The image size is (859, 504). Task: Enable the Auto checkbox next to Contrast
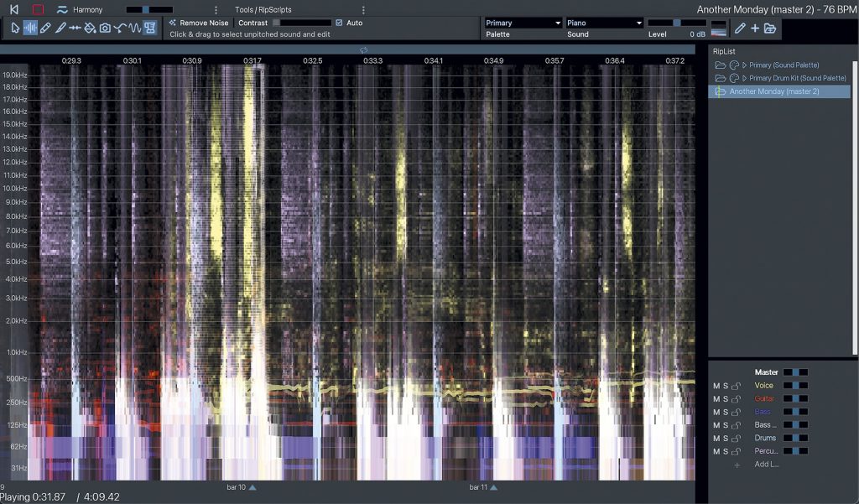(x=338, y=23)
